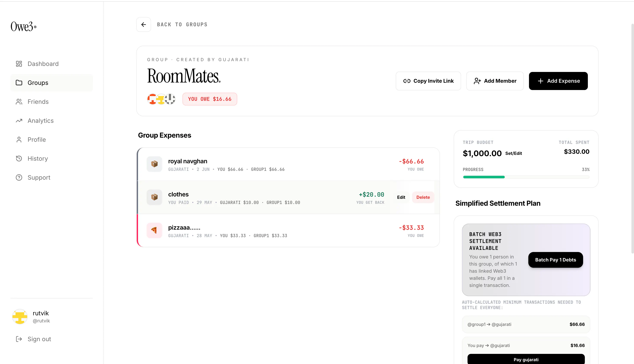
Task: Open the Support page
Action: (x=52, y=177)
